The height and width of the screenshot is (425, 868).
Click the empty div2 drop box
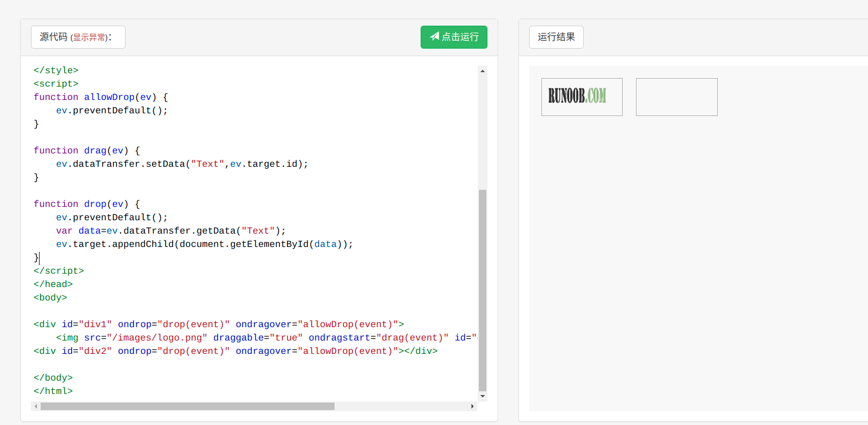coord(677,97)
